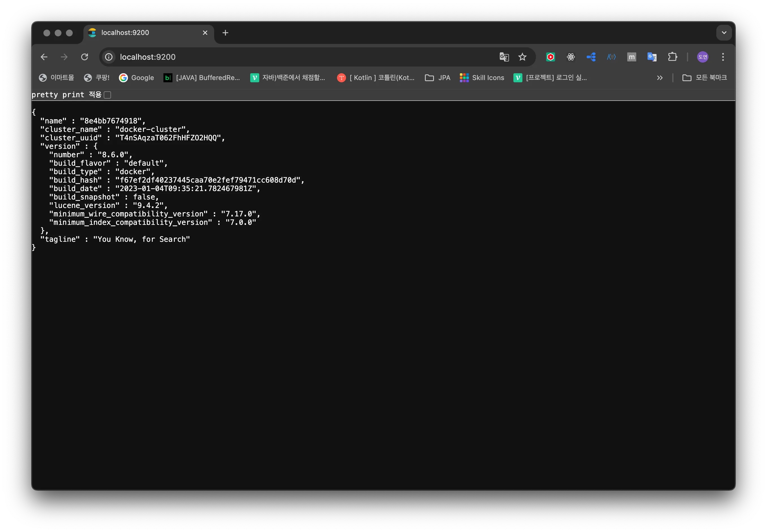
Task: Click the tagline "You Know, for Search"
Action: pyautogui.click(x=142, y=239)
